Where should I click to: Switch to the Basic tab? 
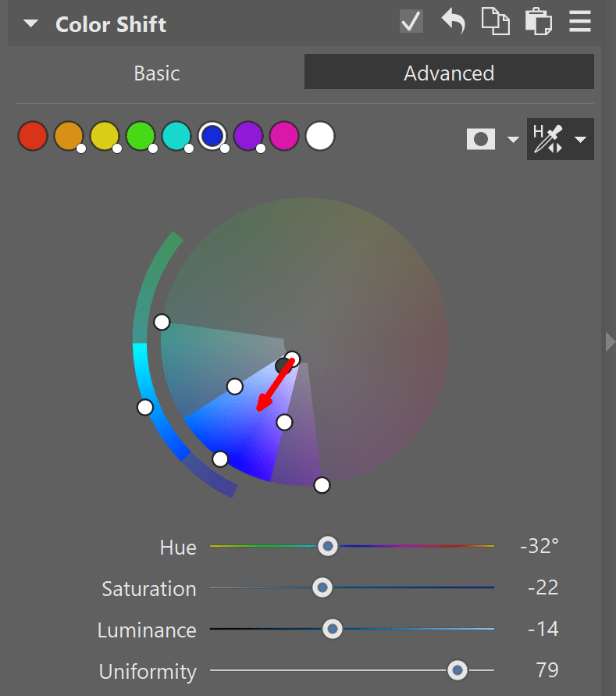click(x=157, y=73)
